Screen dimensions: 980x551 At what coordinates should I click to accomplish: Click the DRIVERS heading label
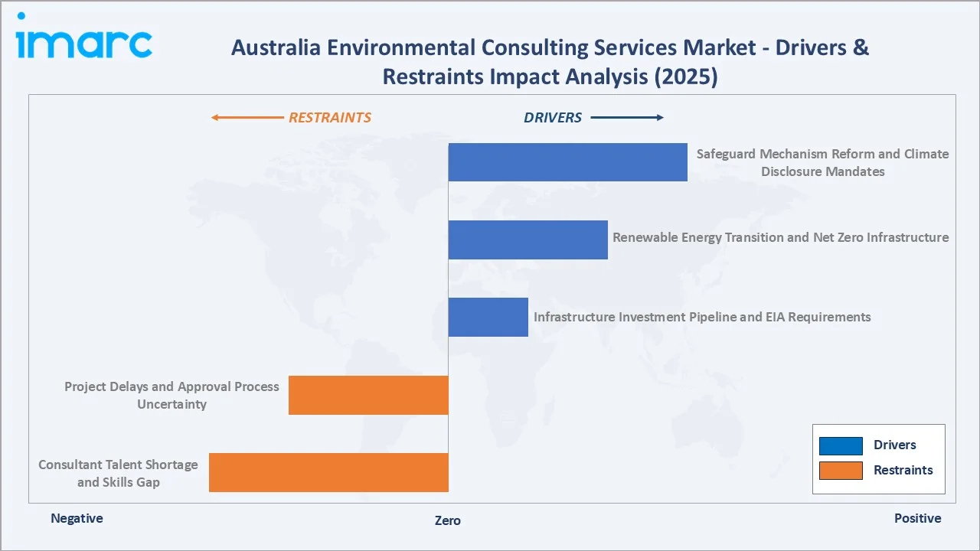click(x=553, y=117)
